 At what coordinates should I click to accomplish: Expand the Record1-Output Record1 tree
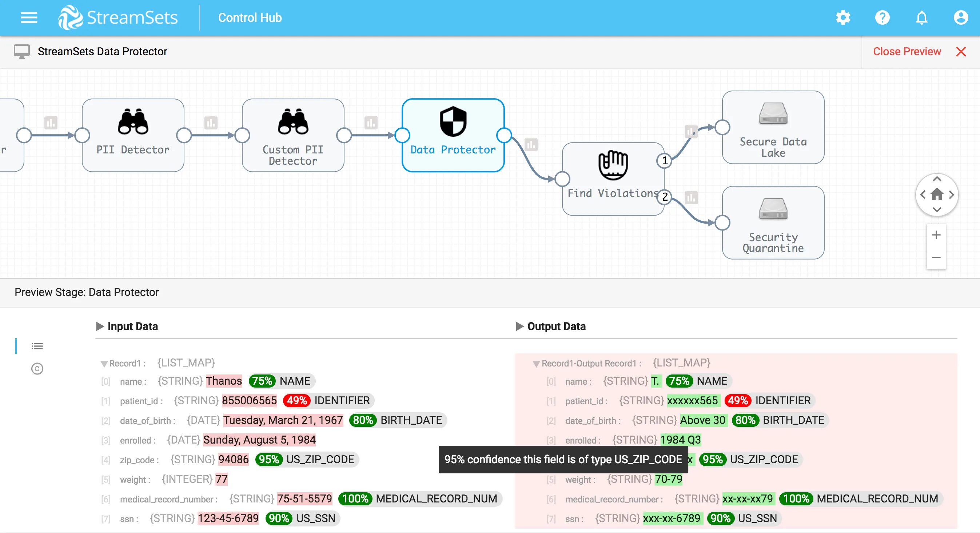click(535, 363)
